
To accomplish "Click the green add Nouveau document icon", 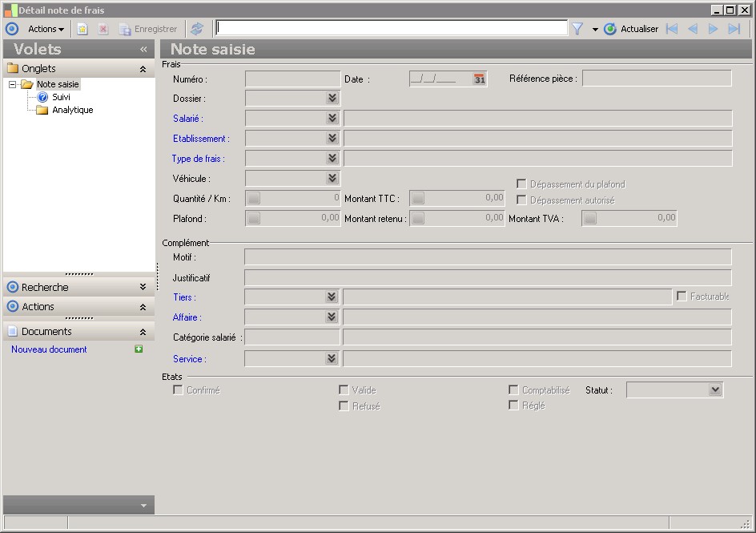I will point(139,349).
